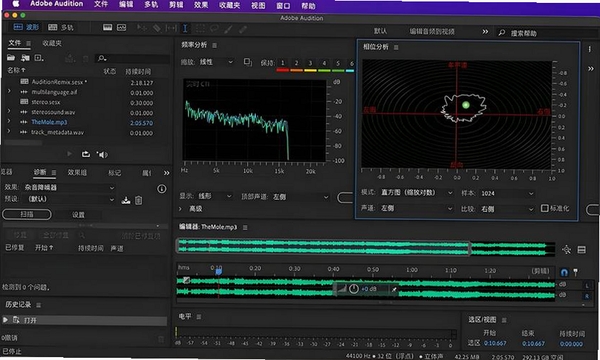Open the 效果 effect dropdown
The height and width of the screenshot is (360, 600).
pyautogui.click(x=69, y=187)
